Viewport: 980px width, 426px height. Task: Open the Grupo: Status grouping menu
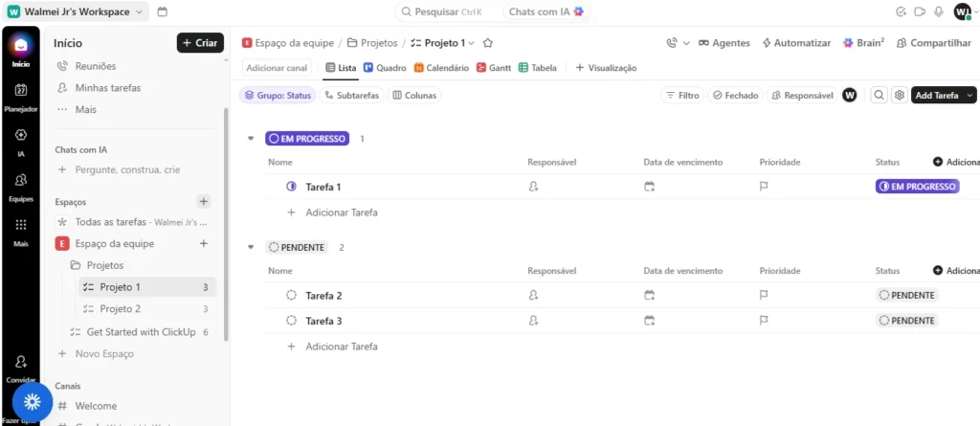pyautogui.click(x=278, y=95)
